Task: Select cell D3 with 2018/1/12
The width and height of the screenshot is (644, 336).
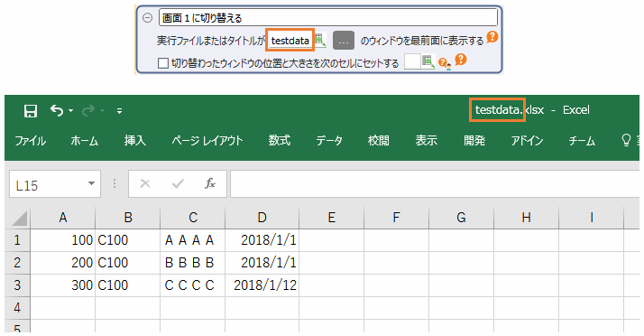Action: click(262, 285)
